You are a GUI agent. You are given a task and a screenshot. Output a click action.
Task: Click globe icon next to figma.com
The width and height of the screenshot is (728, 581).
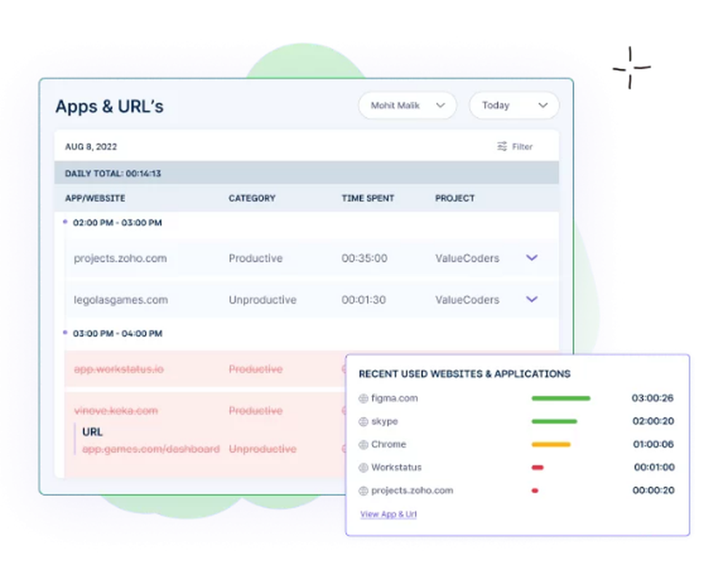363,398
